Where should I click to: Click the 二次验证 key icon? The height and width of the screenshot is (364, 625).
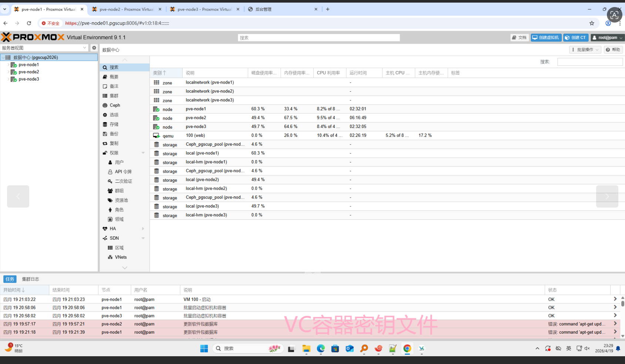coord(110,181)
